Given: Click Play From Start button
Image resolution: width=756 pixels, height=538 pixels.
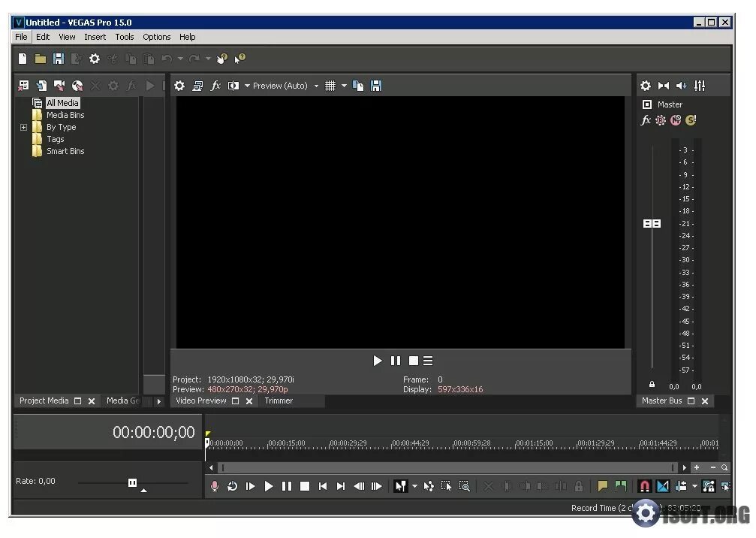Looking at the screenshot, I should click(x=250, y=486).
